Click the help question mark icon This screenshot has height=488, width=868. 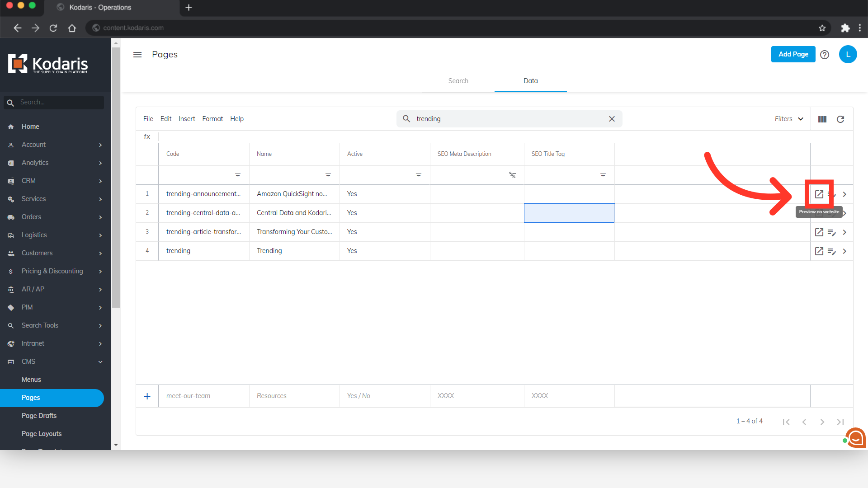(x=825, y=55)
